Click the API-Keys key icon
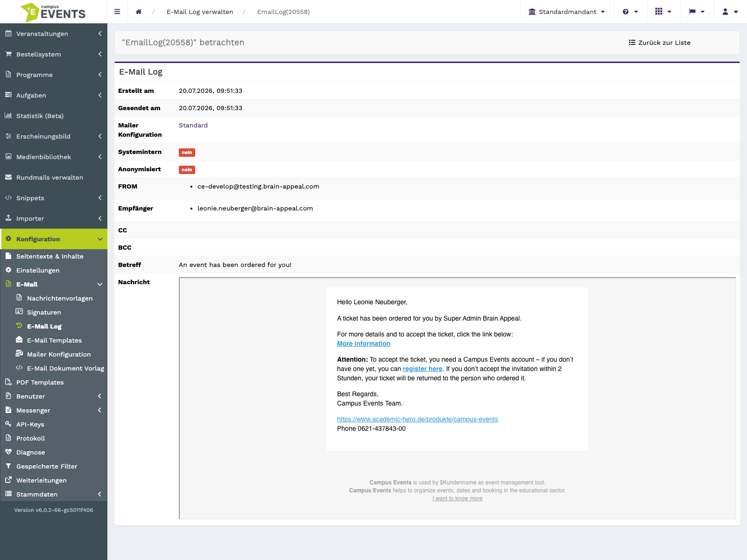The width and height of the screenshot is (747, 560). tap(8, 424)
